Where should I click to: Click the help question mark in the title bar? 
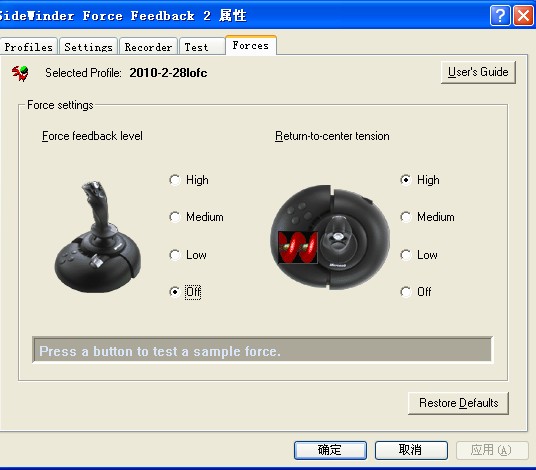pos(500,16)
